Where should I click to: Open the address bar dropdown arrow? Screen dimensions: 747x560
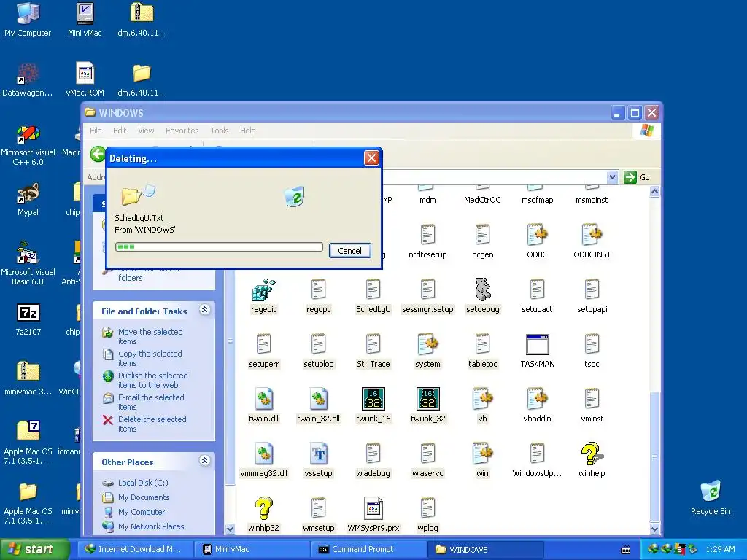pyautogui.click(x=612, y=177)
